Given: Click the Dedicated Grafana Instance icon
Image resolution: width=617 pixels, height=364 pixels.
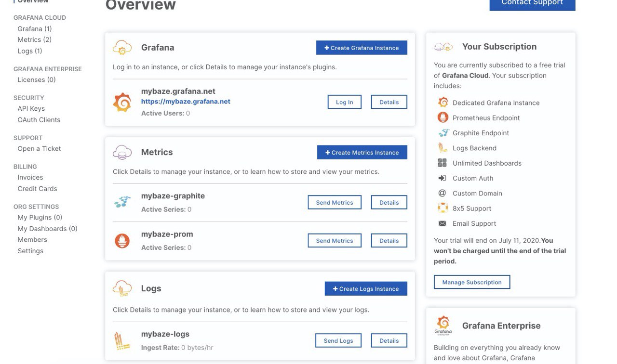Looking at the screenshot, I should pyautogui.click(x=443, y=102).
